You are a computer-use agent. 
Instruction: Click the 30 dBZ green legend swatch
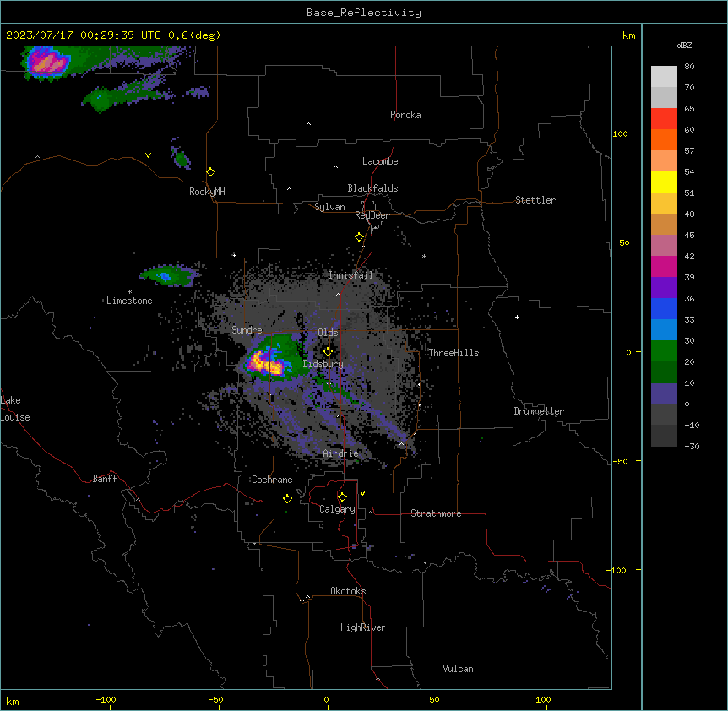[664, 351]
